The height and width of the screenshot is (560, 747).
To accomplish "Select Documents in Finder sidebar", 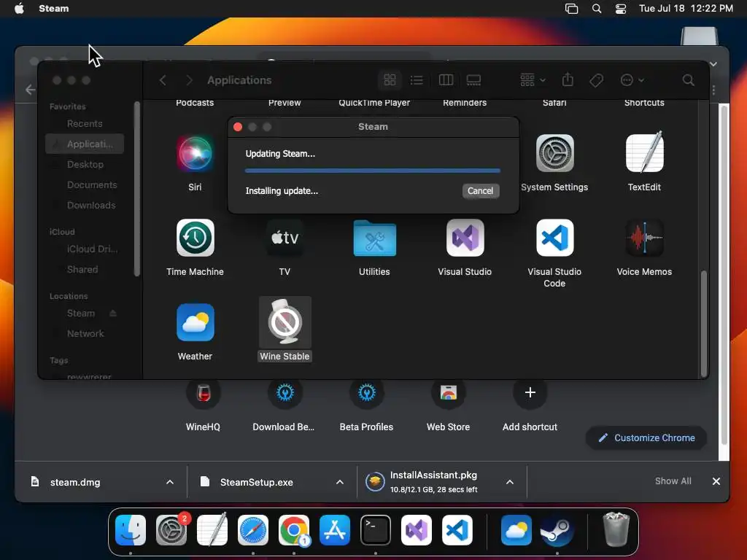I will coord(85,184).
